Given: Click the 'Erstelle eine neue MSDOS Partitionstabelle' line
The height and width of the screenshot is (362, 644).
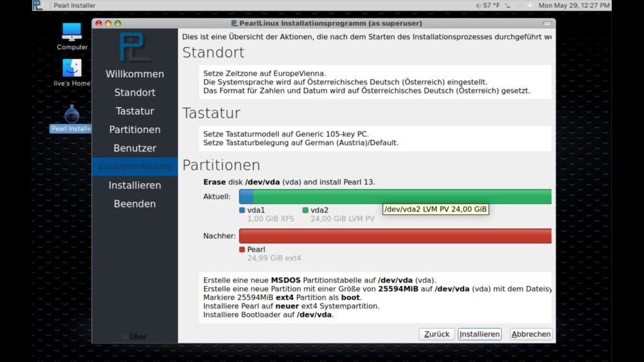Looking at the screenshot, I should (x=319, y=280).
